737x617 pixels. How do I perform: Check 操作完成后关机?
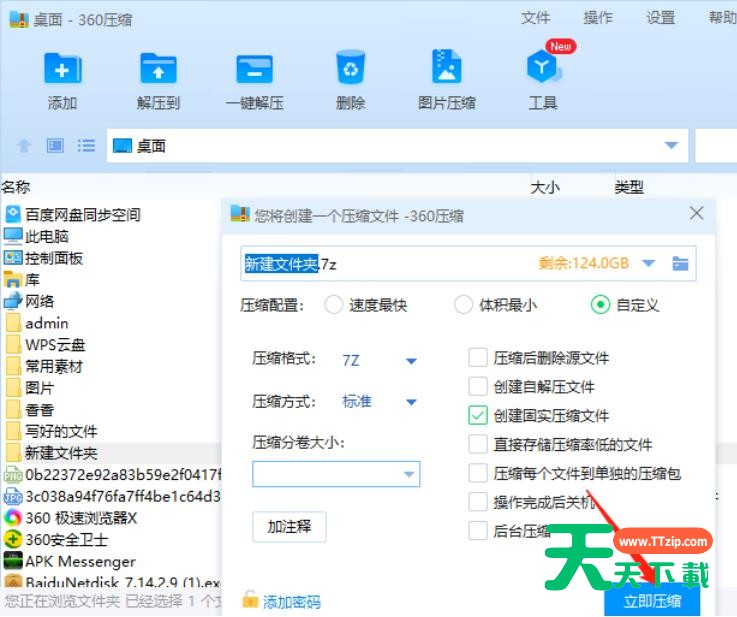478,502
